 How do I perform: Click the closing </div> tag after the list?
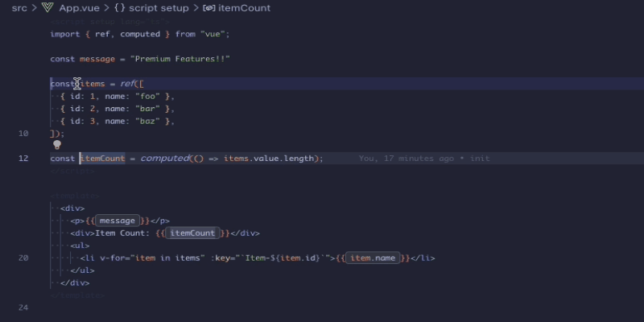click(x=75, y=283)
